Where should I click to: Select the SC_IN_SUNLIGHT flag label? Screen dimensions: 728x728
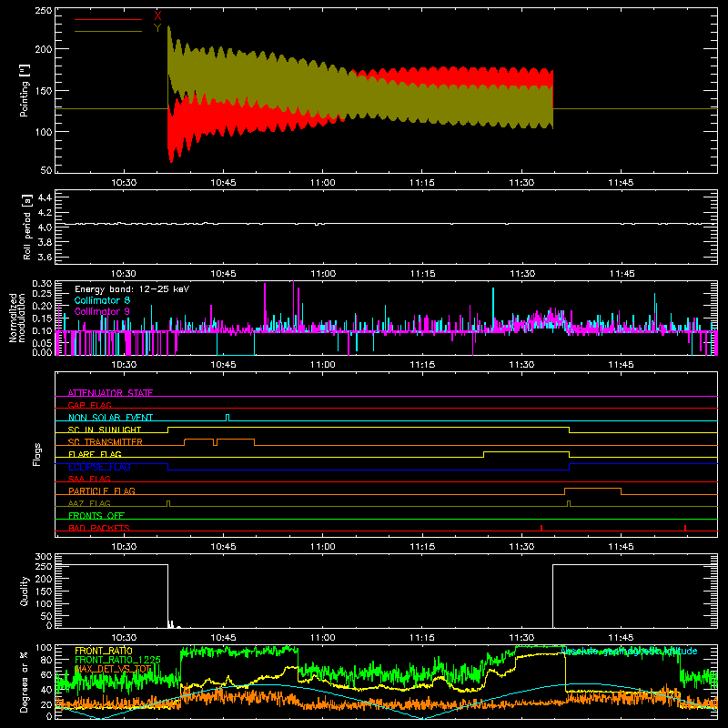click(x=105, y=430)
